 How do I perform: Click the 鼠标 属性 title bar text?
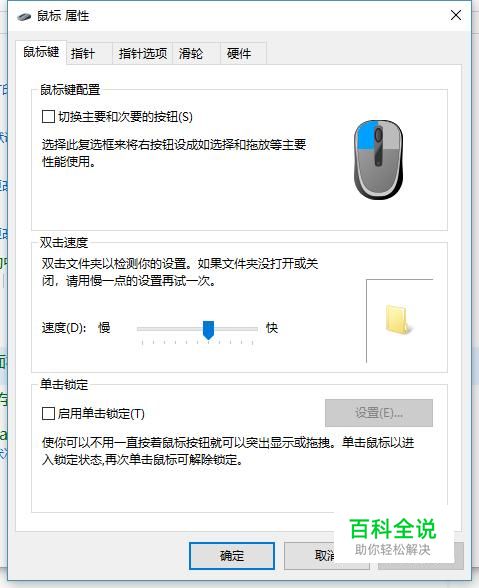tap(63, 16)
